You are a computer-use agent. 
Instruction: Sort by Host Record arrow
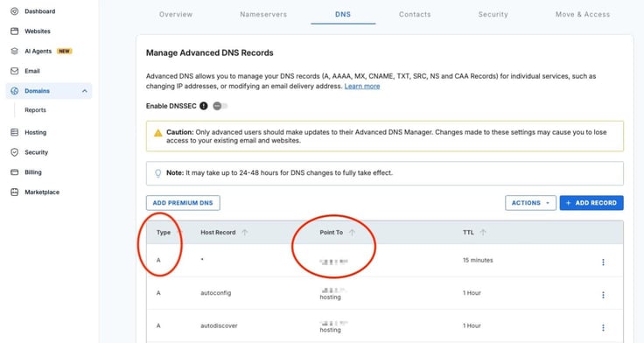[x=245, y=233]
